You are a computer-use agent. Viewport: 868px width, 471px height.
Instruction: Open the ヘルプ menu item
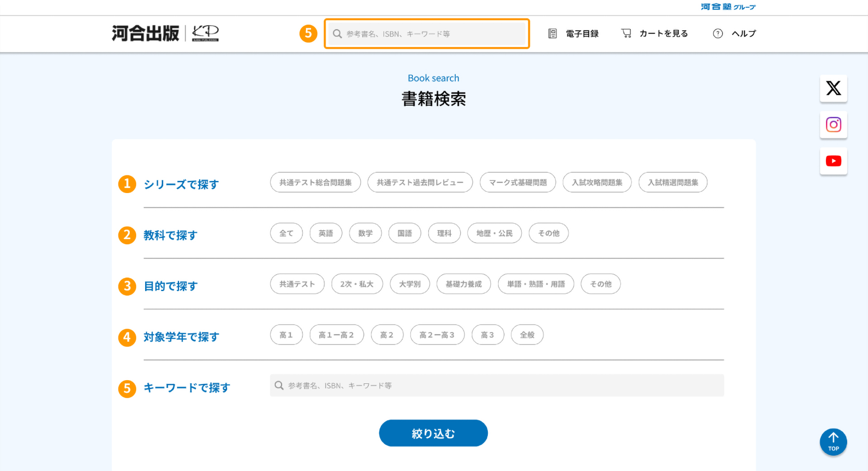[x=744, y=33]
